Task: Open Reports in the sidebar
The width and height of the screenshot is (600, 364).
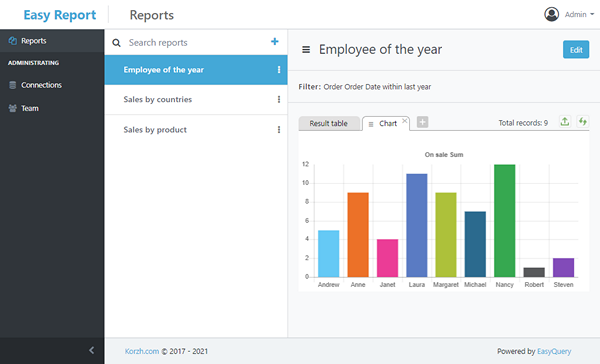Action: 52,41
